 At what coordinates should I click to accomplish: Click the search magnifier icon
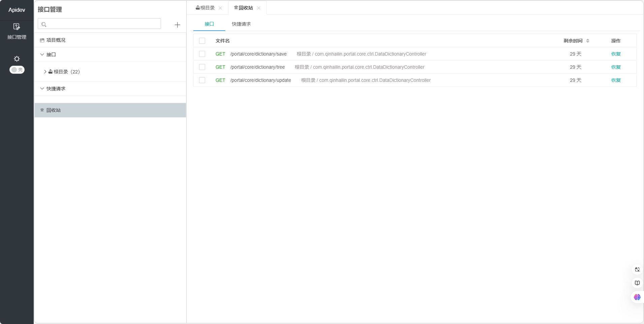44,25
